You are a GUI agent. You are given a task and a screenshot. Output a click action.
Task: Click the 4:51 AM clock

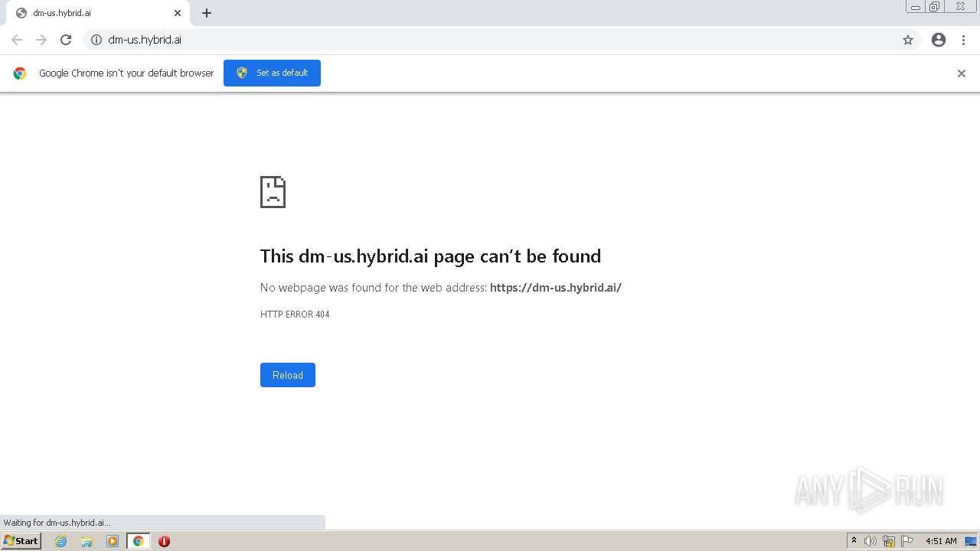941,541
